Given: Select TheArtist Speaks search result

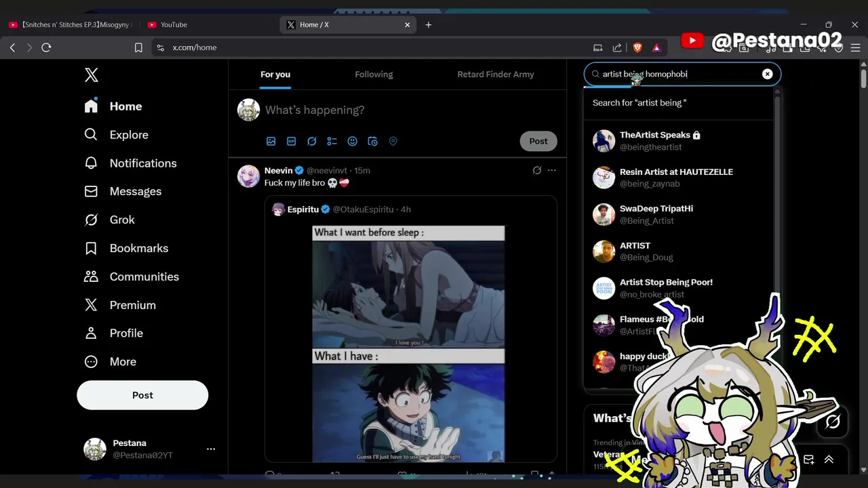Looking at the screenshot, I should point(678,141).
